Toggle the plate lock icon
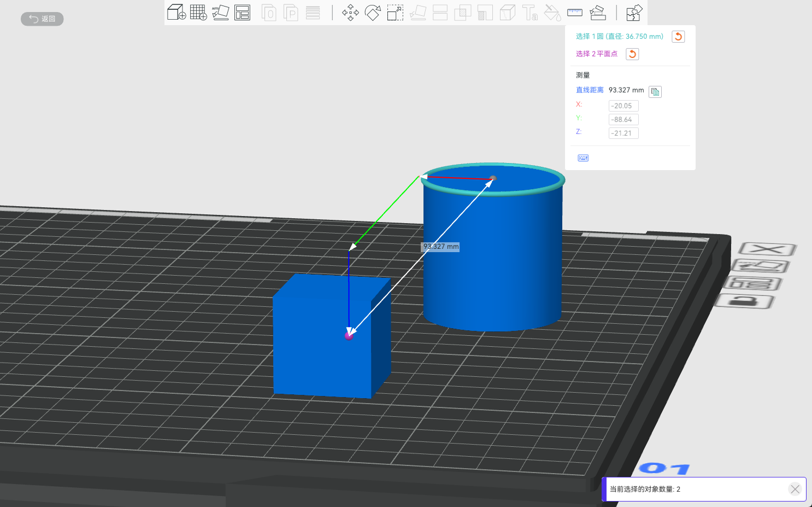This screenshot has height=507, width=812. point(745,301)
